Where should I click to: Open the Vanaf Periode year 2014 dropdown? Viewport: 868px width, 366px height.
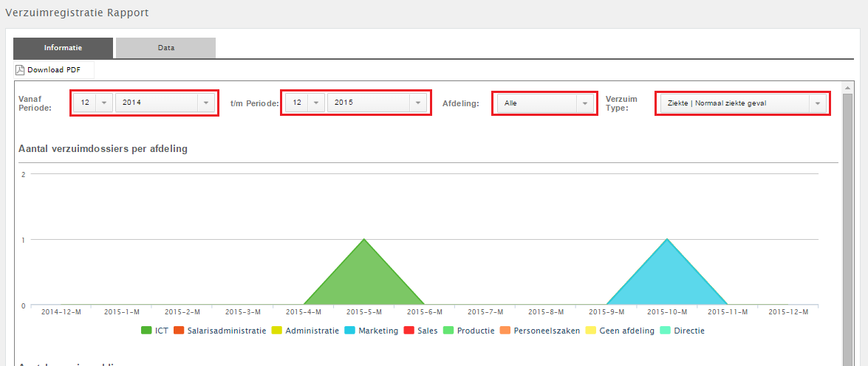(x=164, y=103)
